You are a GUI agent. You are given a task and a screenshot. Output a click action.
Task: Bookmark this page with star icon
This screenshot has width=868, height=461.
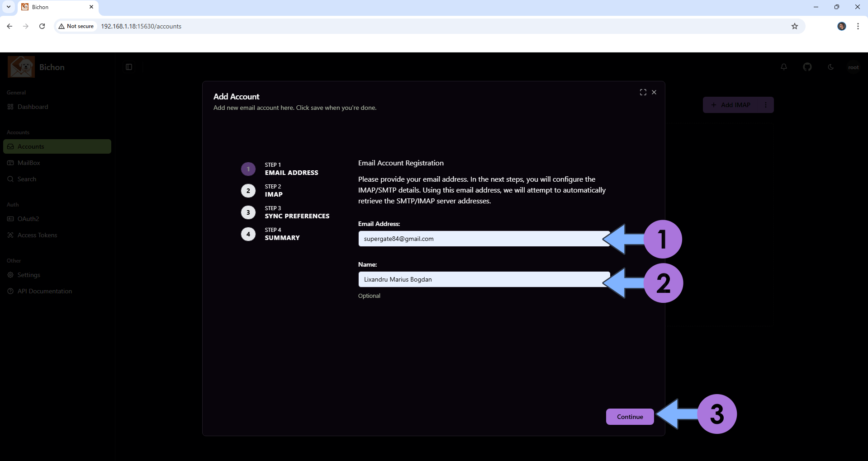click(795, 26)
